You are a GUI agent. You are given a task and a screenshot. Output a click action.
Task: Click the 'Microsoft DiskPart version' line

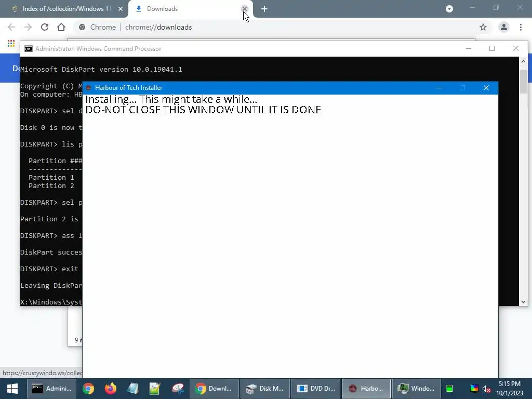[x=101, y=69]
